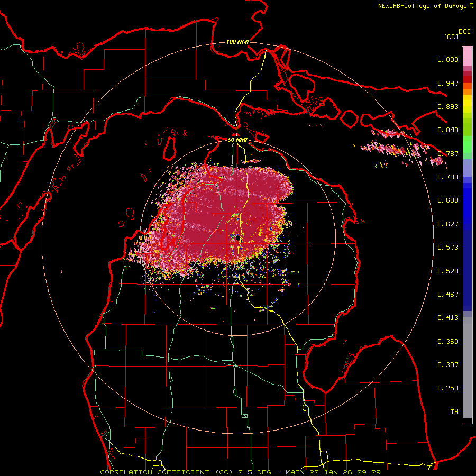Click the 1.000 color scale value
Viewport: 476px width, 476px height.
click(448, 59)
